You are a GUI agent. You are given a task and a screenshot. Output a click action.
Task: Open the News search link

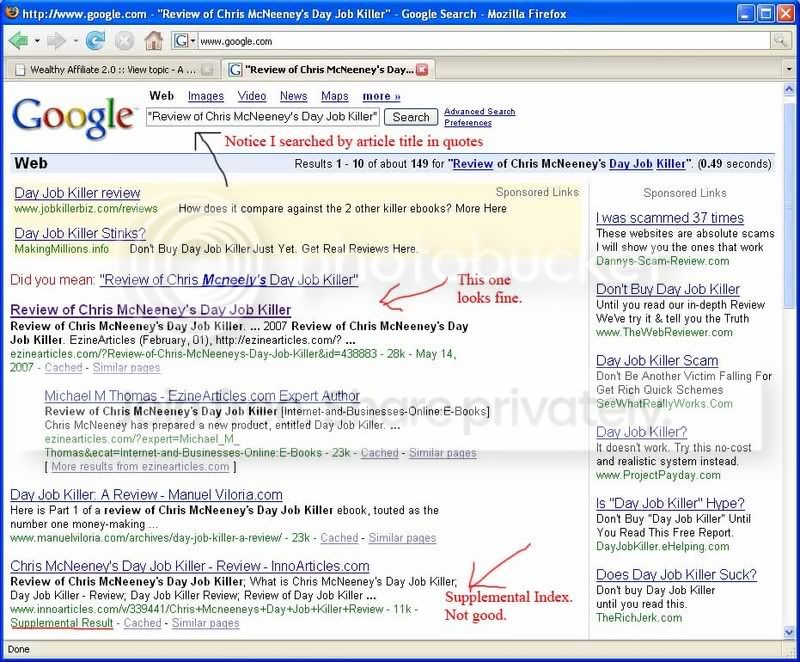(x=293, y=96)
